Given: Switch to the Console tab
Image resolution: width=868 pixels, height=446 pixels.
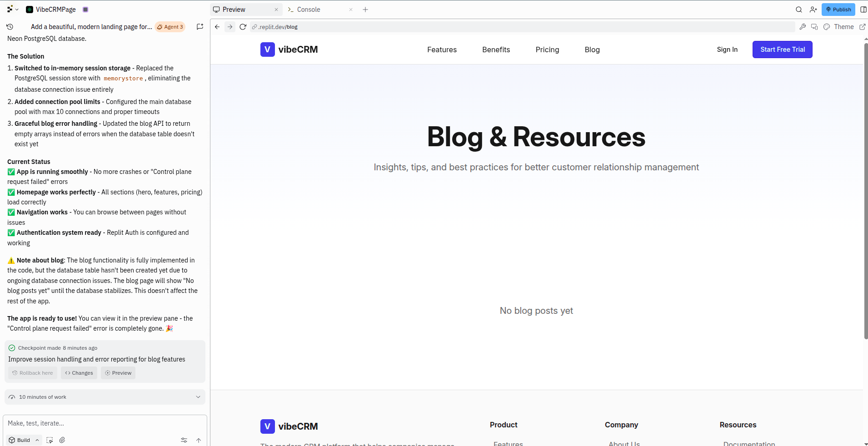Looking at the screenshot, I should pyautogui.click(x=308, y=10).
